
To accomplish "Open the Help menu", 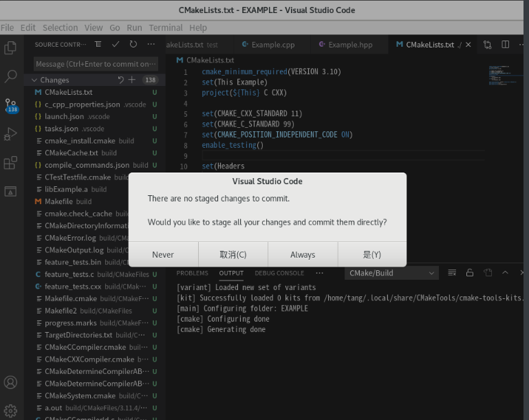I will pyautogui.click(x=198, y=27).
